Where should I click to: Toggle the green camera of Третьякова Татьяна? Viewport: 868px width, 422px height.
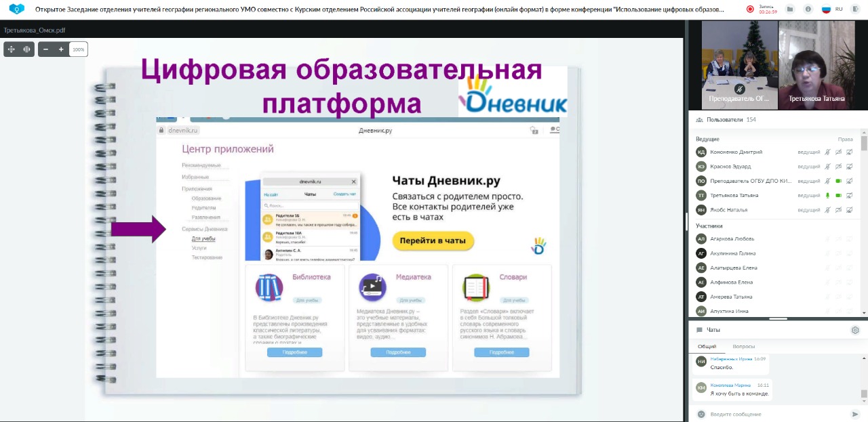click(838, 196)
